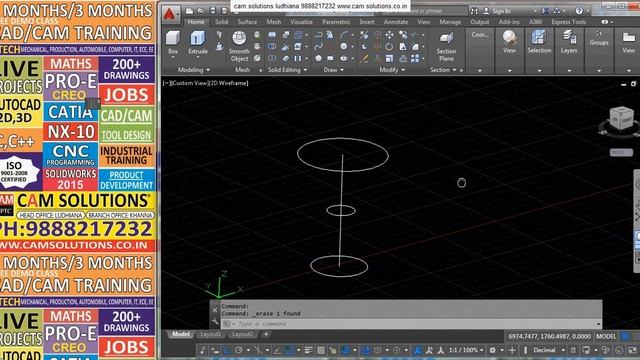The image size is (640, 360).
Task: Click the Section Plane tool
Action: coord(446,46)
